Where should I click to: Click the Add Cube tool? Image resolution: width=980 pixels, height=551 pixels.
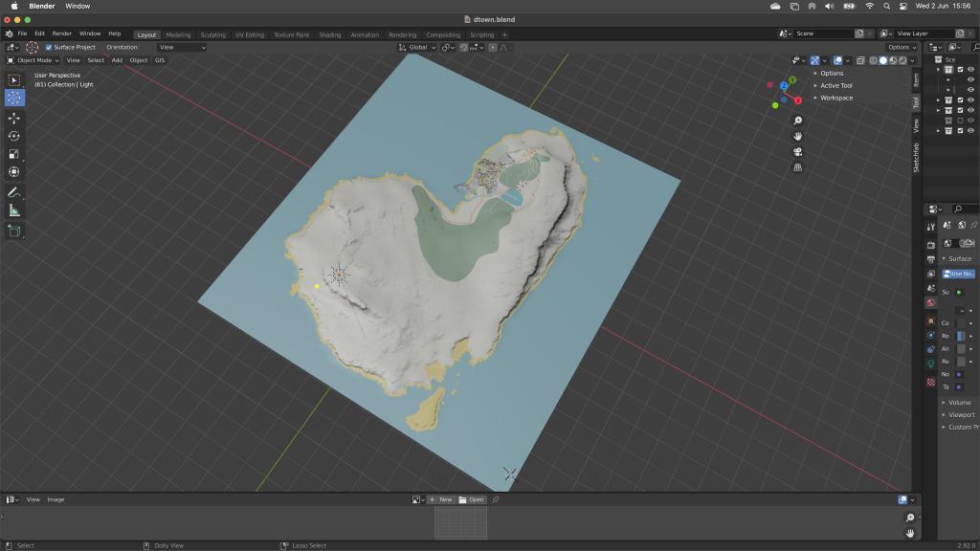tap(14, 231)
